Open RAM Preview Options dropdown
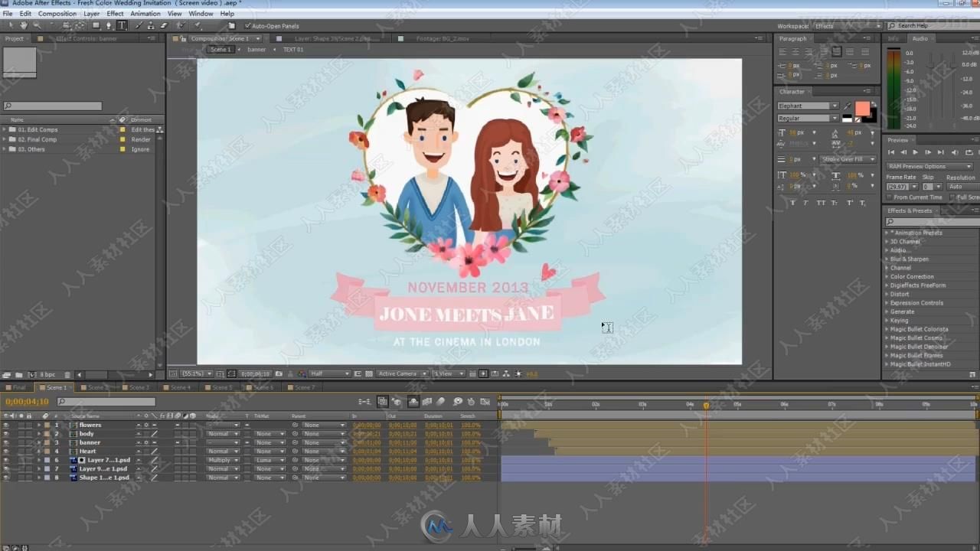The width and height of the screenshot is (980, 551). (929, 166)
